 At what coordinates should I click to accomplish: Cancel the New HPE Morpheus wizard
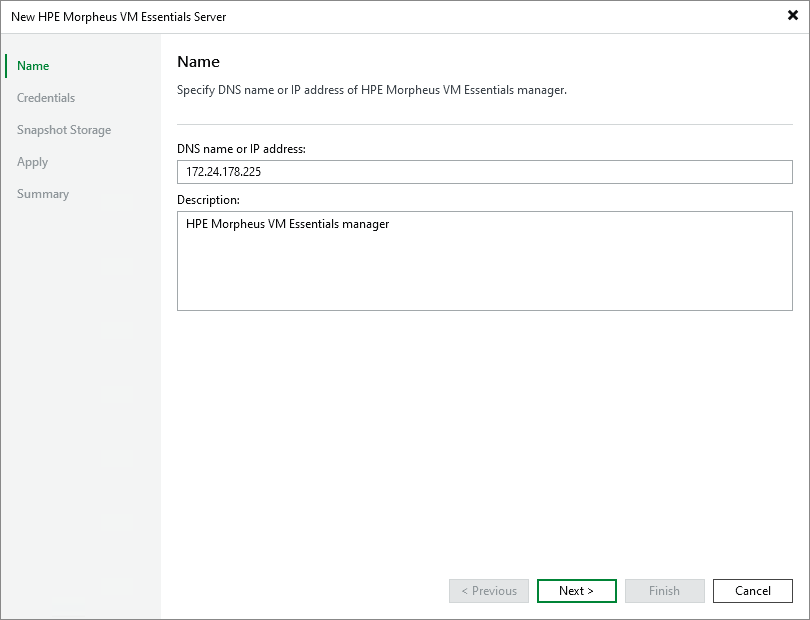752,590
